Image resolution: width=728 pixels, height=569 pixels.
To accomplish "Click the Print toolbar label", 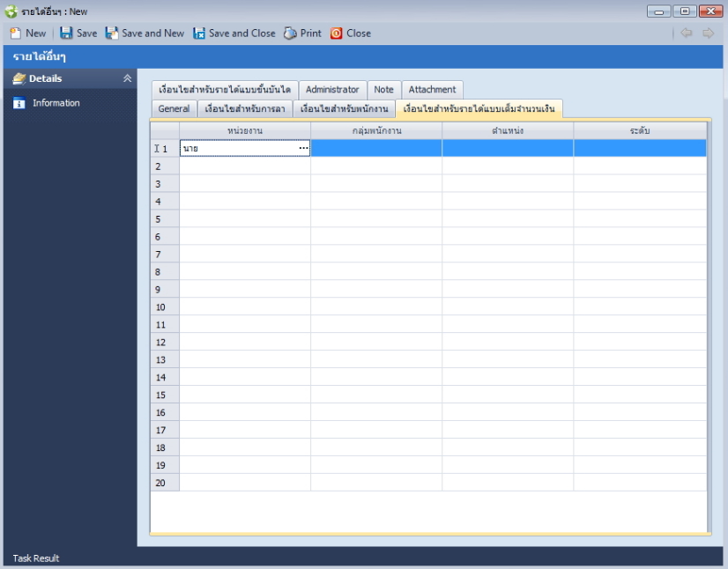I will pyautogui.click(x=310, y=33).
